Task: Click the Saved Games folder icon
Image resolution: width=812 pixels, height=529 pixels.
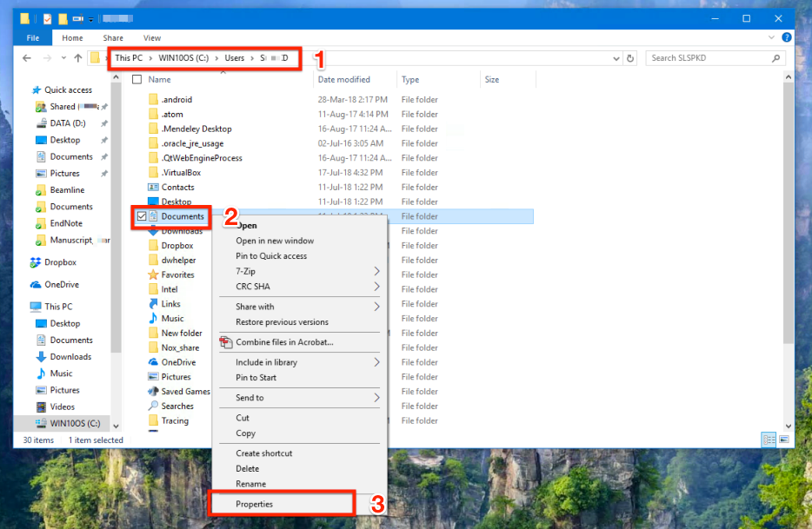Action: tap(153, 392)
